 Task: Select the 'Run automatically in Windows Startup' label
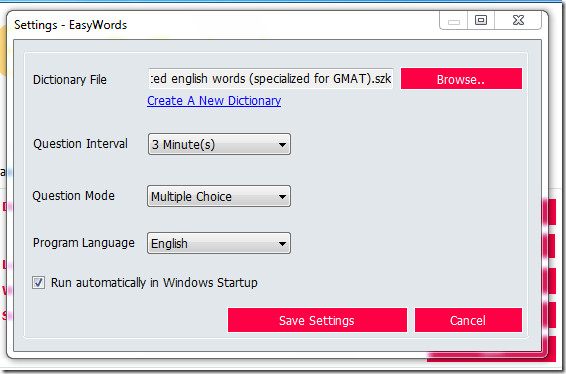coord(154,283)
